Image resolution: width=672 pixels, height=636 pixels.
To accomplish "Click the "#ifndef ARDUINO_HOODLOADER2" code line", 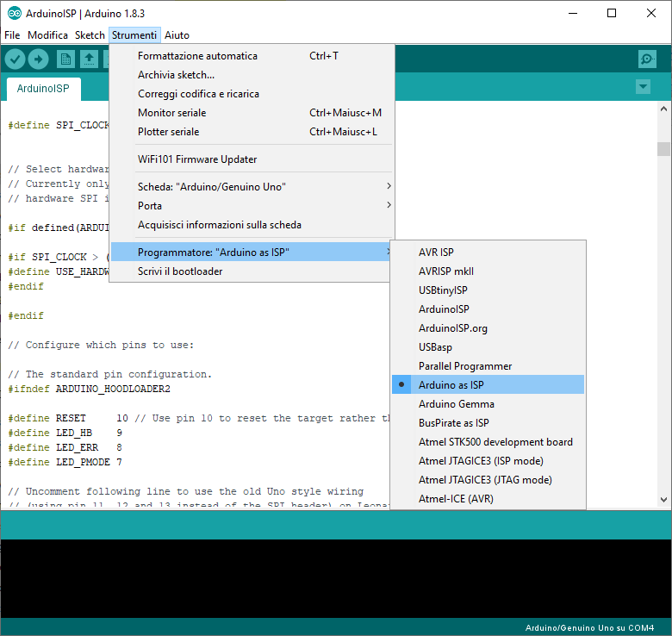I will pos(89,389).
